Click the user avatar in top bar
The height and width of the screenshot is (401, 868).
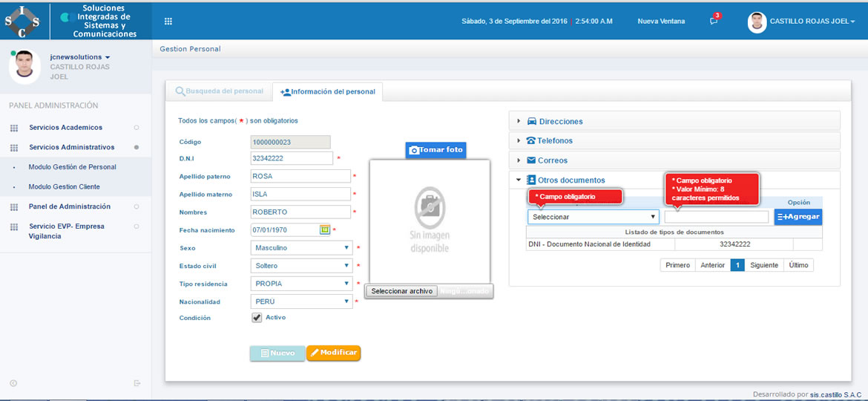click(757, 22)
